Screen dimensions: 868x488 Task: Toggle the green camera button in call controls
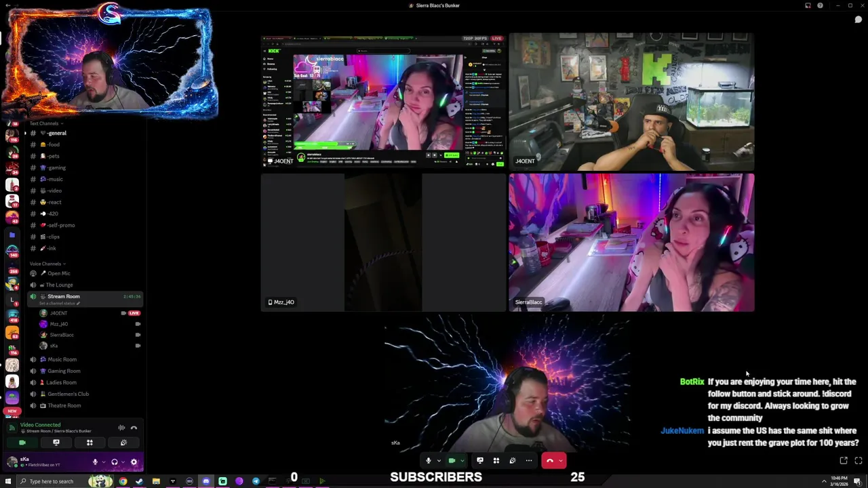pos(452,461)
